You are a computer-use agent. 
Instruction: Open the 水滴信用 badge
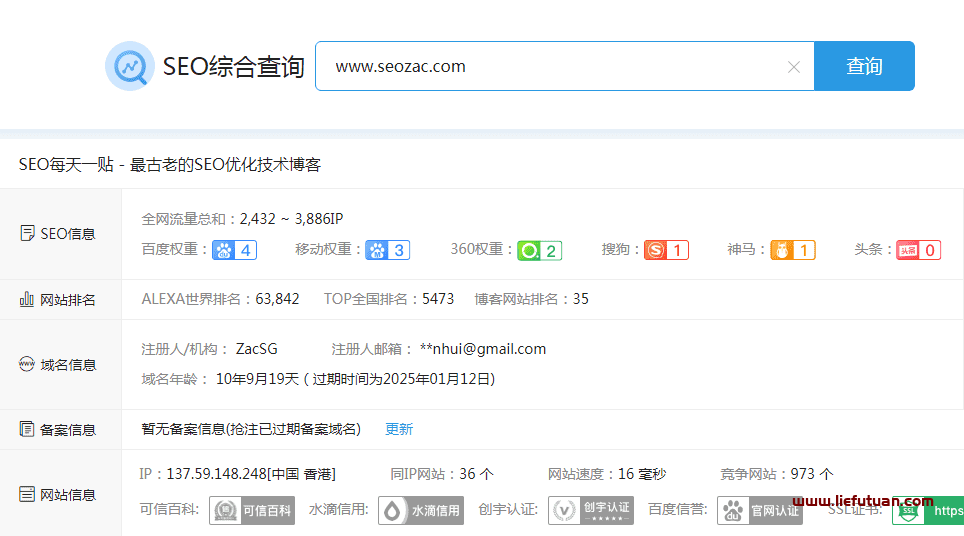[421, 510]
